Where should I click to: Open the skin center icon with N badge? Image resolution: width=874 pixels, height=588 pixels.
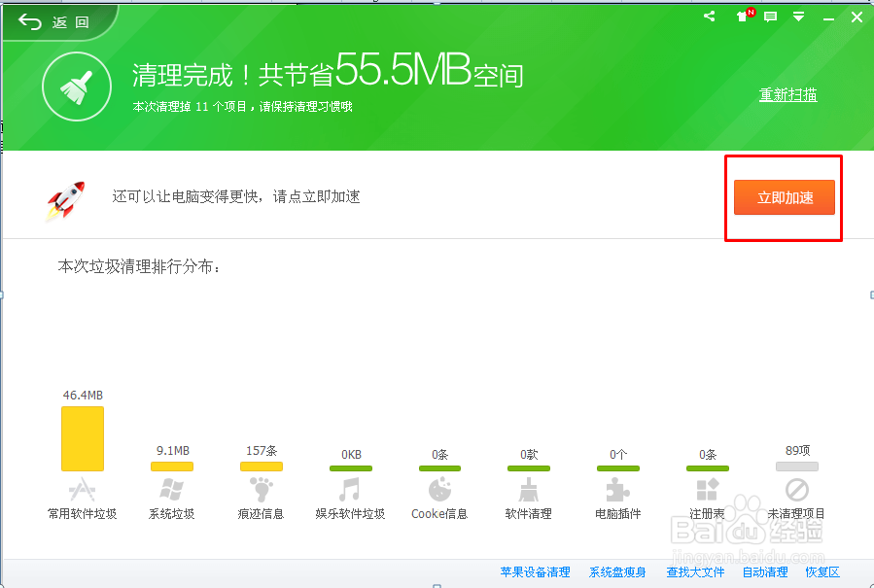click(x=741, y=17)
